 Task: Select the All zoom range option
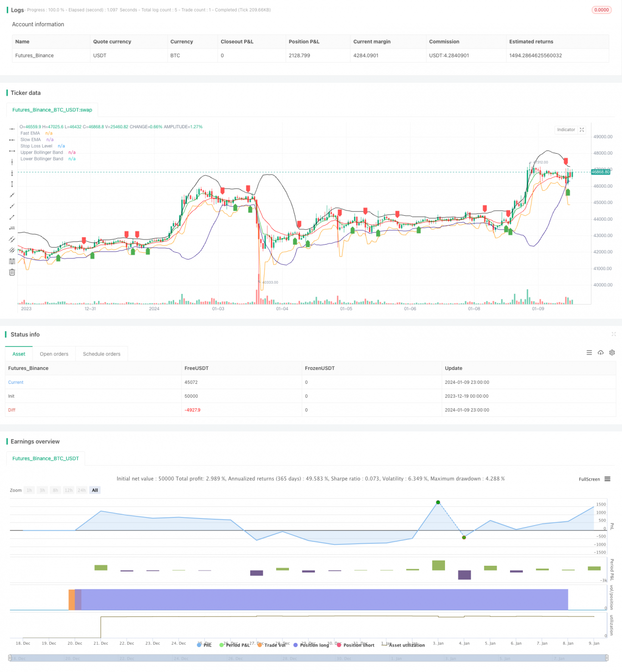click(94, 490)
